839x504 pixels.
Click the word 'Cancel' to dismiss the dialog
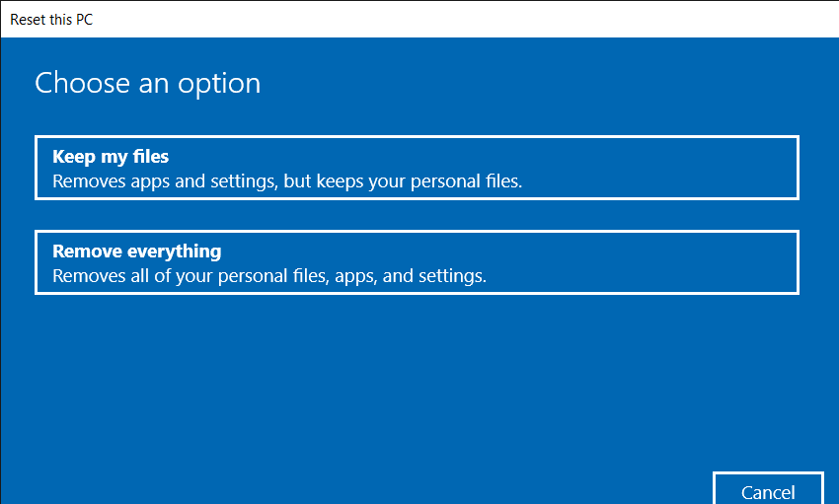tap(768, 491)
